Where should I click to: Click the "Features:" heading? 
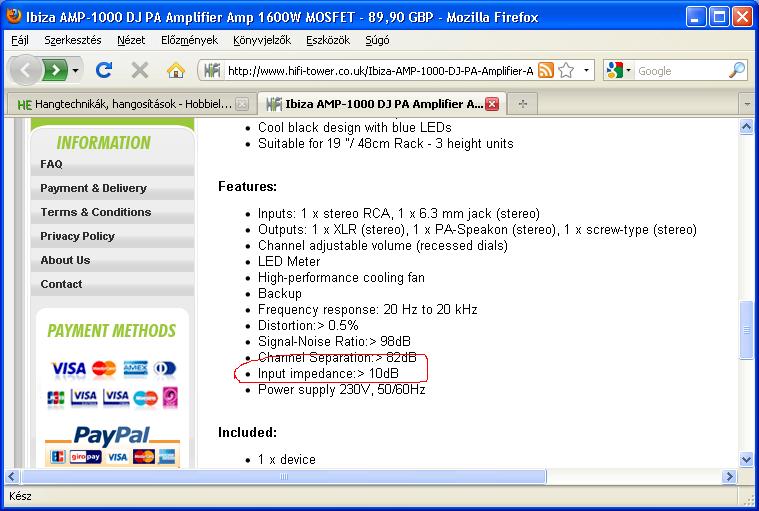247,187
